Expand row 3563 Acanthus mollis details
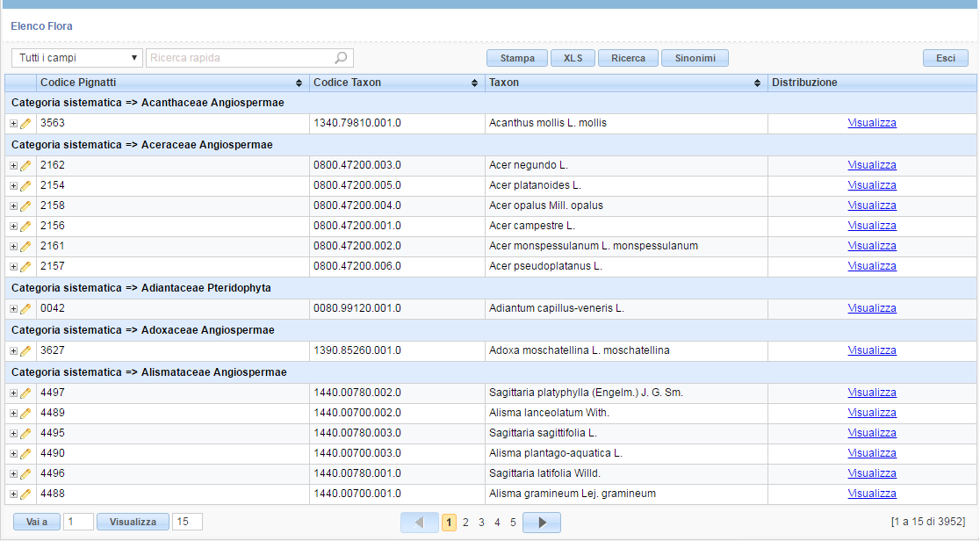 pyautogui.click(x=13, y=124)
